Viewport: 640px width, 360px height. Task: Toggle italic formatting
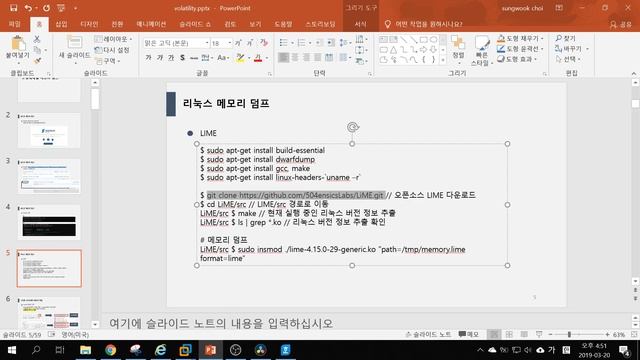(x=160, y=58)
